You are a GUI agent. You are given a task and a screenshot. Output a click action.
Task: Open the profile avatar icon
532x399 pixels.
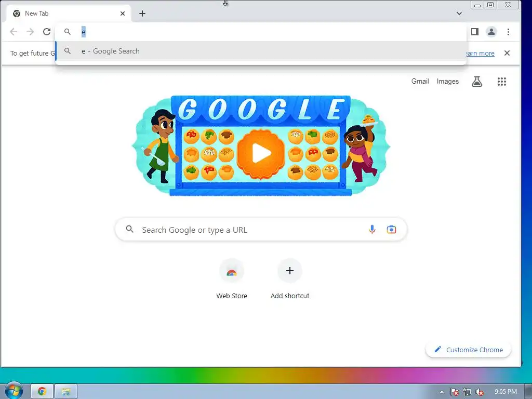[491, 32]
